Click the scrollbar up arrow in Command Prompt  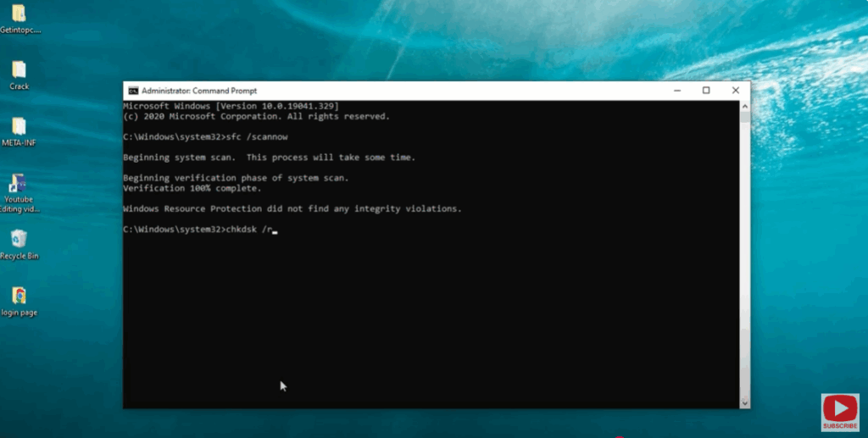tap(744, 106)
